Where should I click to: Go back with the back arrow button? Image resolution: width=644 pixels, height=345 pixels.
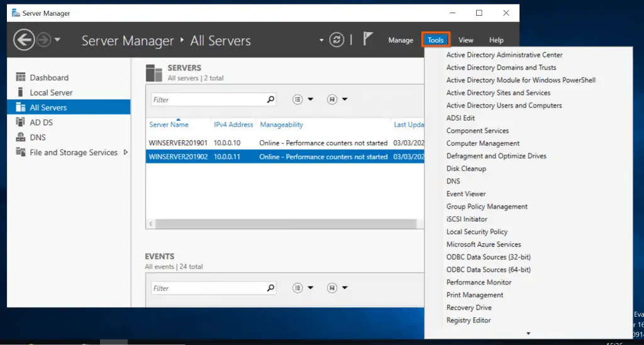24,40
